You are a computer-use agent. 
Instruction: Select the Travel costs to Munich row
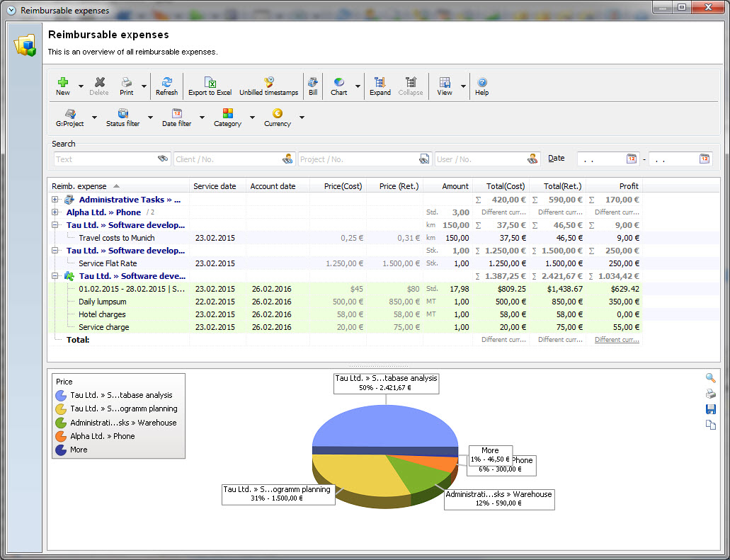point(116,238)
